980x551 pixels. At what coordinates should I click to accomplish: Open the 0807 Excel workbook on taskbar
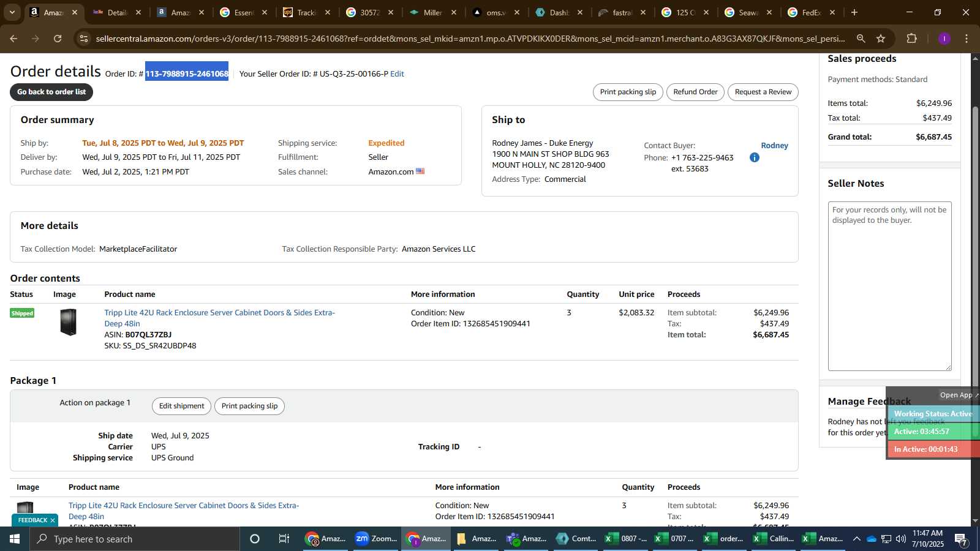click(x=626, y=539)
